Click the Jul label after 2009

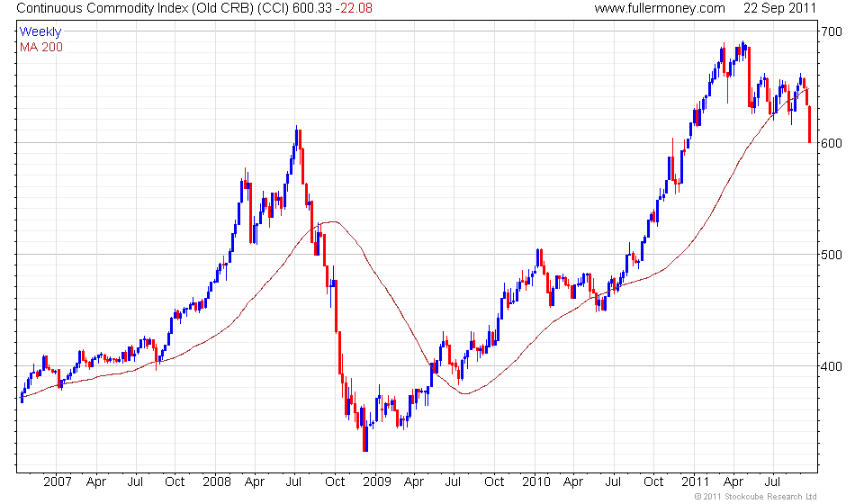[x=453, y=482]
